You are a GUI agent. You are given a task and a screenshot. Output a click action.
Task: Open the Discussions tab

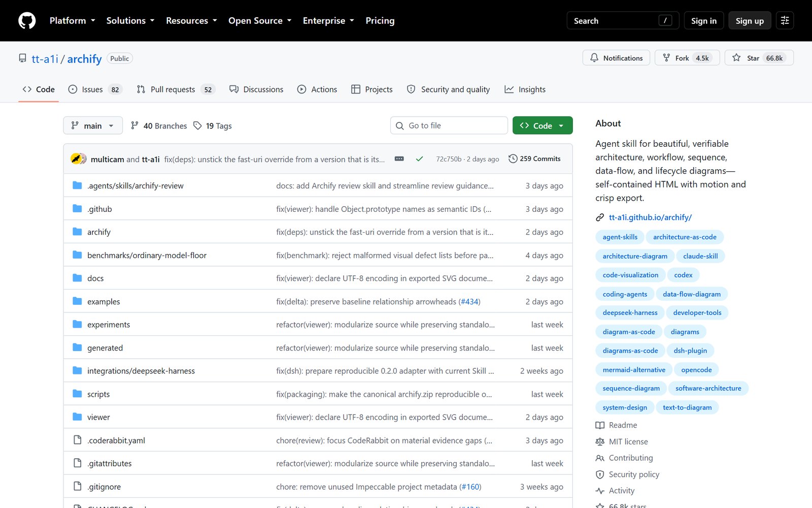pos(256,89)
